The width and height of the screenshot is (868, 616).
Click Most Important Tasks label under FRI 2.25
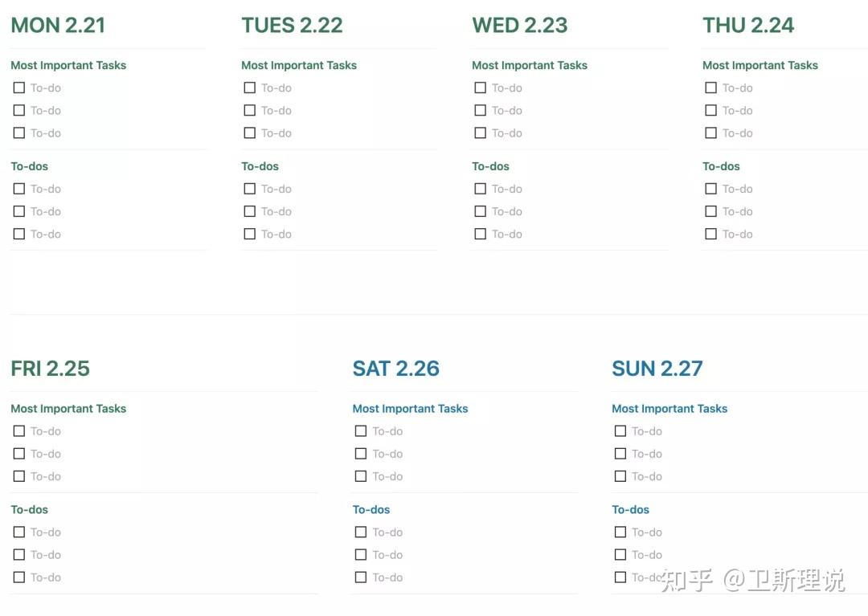68,409
